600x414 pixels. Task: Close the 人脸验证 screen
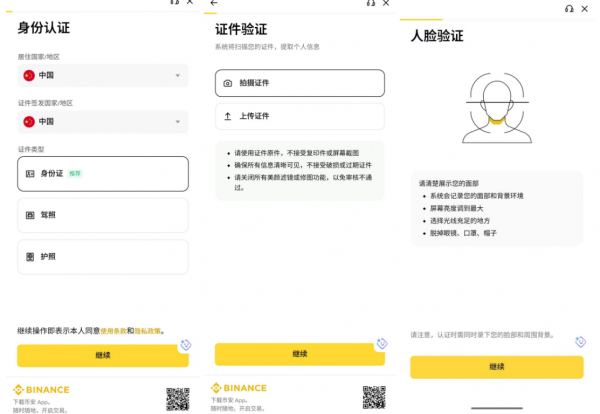[x=585, y=9]
